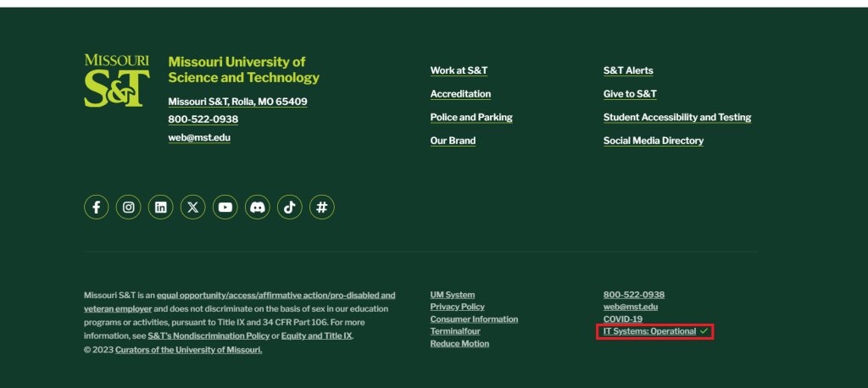Click the small web@mst.edu link in bottom column
Viewport: 868px width, 388px height.
[x=631, y=307]
